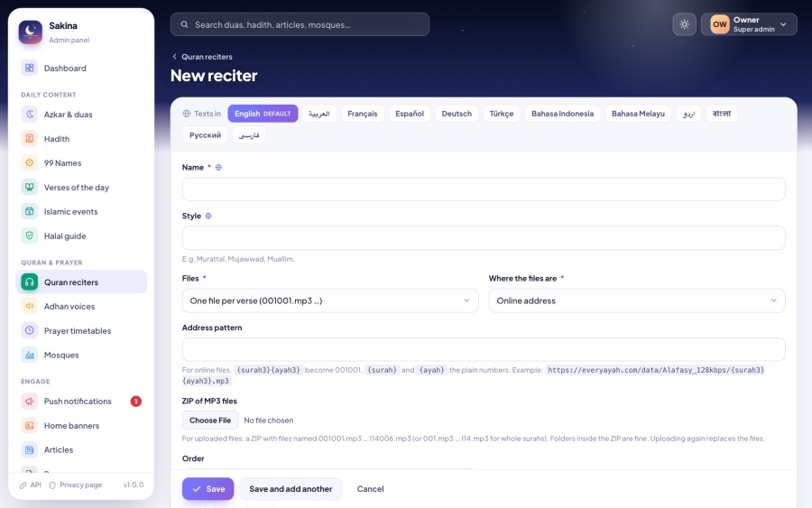Open Home banners in sidebar
Image resolution: width=812 pixels, height=508 pixels.
pyautogui.click(x=81, y=426)
